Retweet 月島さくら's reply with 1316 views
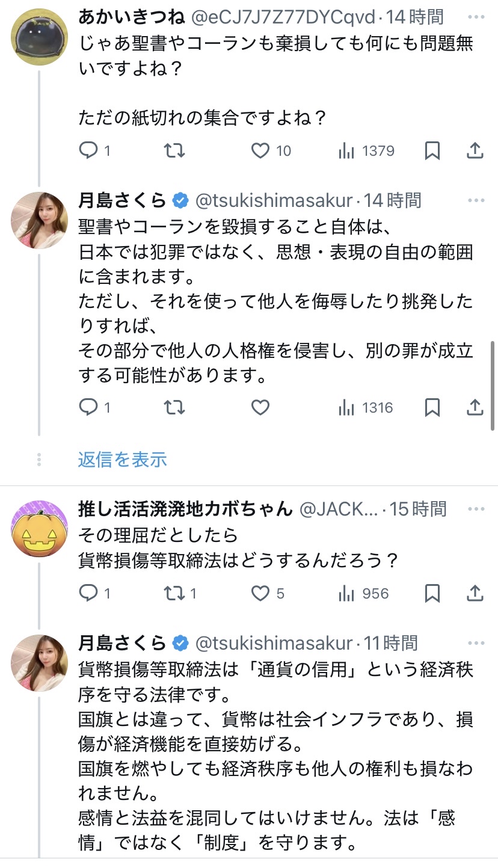This screenshot has height=868, width=498. click(x=174, y=408)
